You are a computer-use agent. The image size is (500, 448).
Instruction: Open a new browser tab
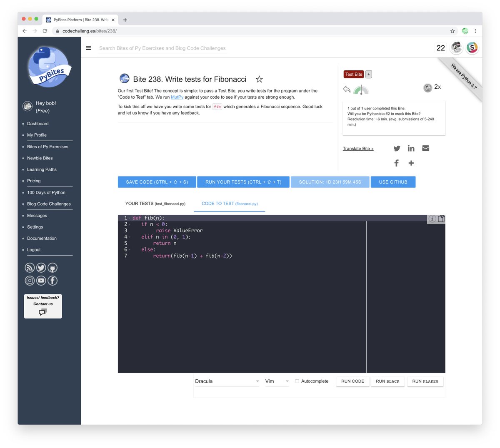tap(125, 20)
